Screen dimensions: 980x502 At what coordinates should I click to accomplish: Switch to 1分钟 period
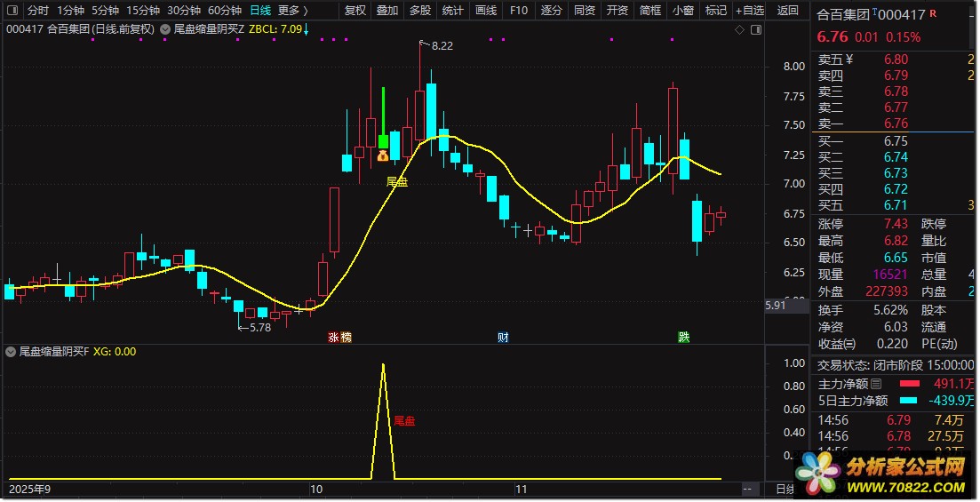(70, 11)
